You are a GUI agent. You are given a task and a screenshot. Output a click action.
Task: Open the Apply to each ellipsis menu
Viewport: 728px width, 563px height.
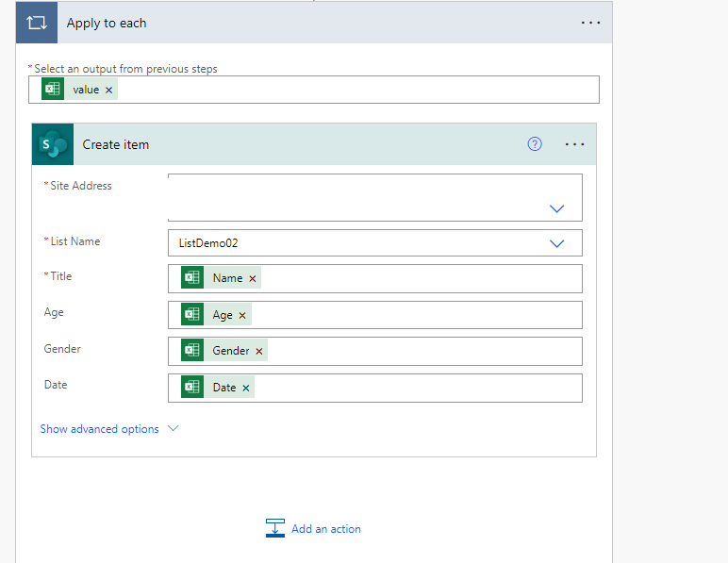point(590,23)
